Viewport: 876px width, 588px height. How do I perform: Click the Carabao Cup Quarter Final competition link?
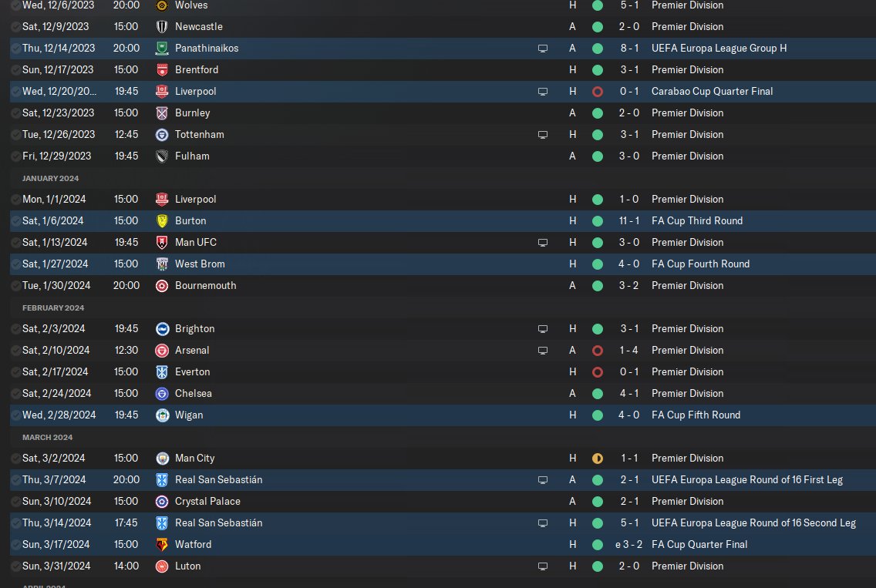coord(712,91)
